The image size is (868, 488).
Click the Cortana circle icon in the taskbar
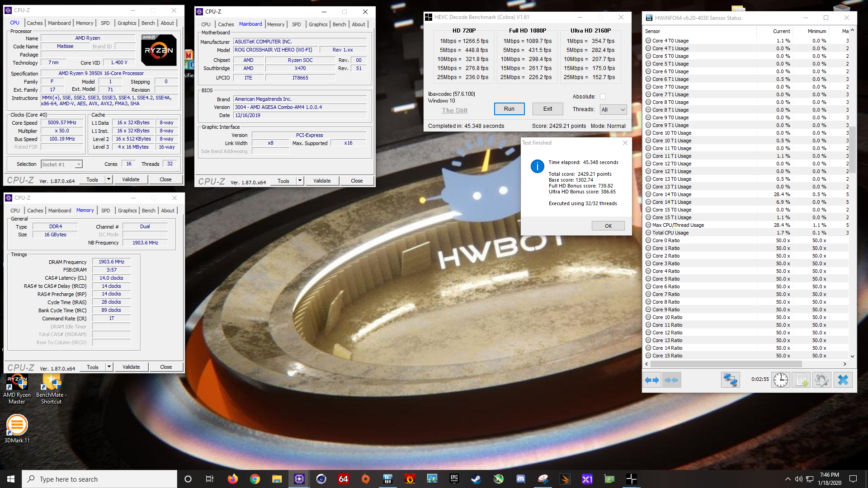click(188, 479)
